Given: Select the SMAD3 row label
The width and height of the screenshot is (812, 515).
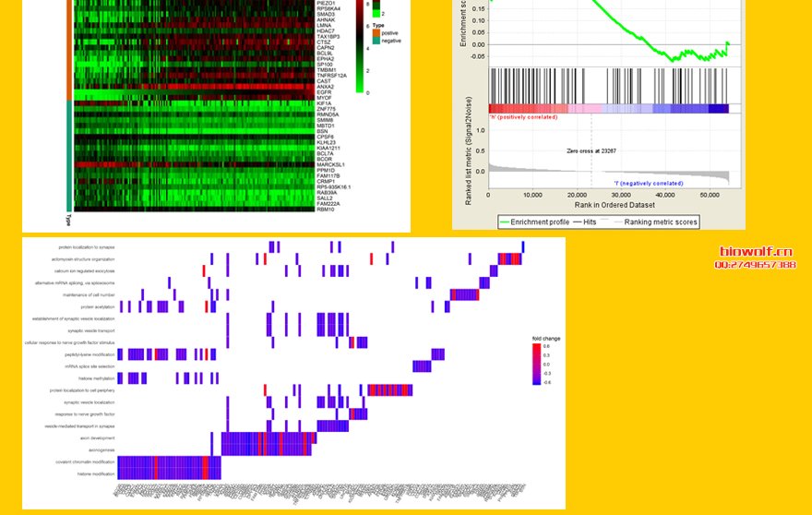Looking at the screenshot, I should [326, 15].
